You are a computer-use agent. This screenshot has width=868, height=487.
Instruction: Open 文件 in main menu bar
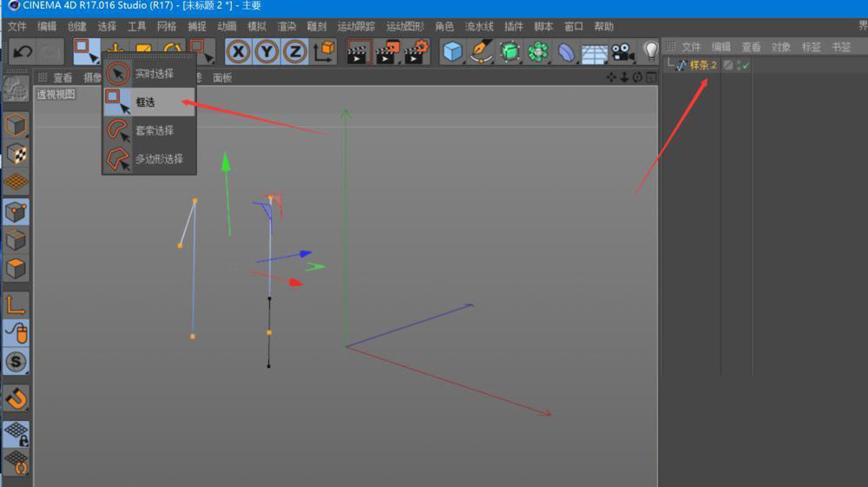click(16, 27)
